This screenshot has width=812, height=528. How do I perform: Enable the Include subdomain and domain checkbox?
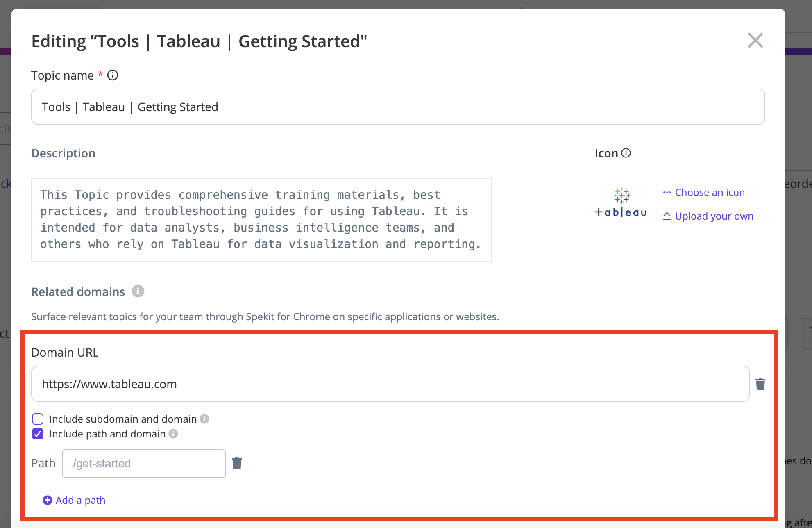[x=38, y=419]
